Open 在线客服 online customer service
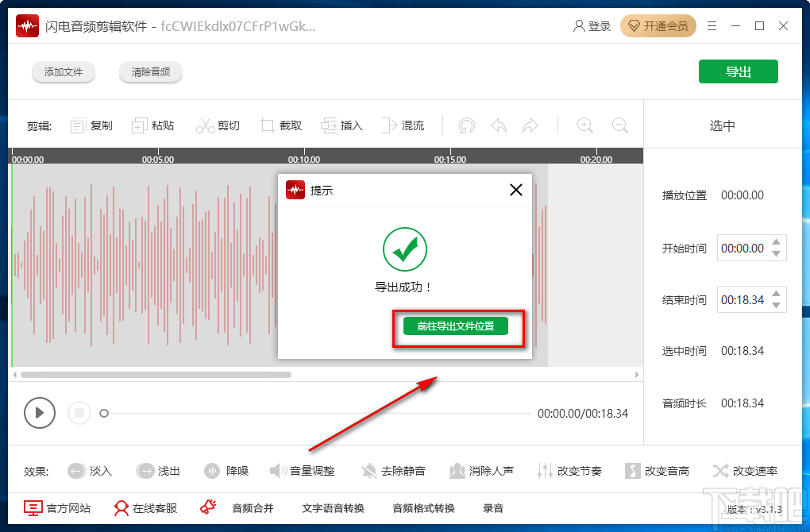This screenshot has width=810, height=532. coord(145,508)
